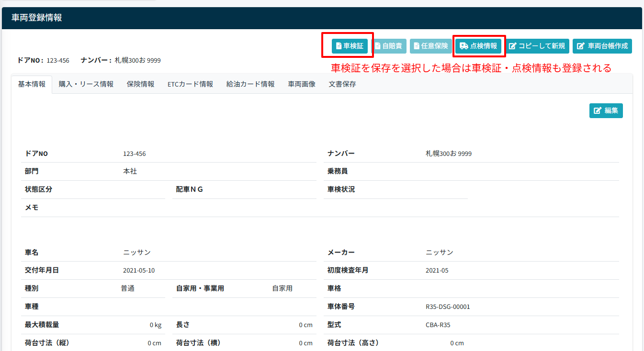Select the 種別 value 普通
This screenshot has width=644, height=351.
point(128,289)
